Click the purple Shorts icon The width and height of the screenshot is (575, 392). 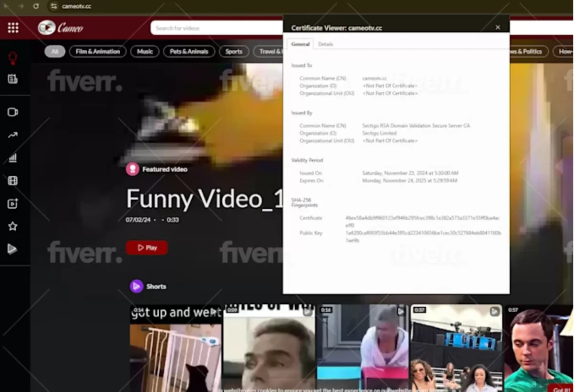coord(137,286)
